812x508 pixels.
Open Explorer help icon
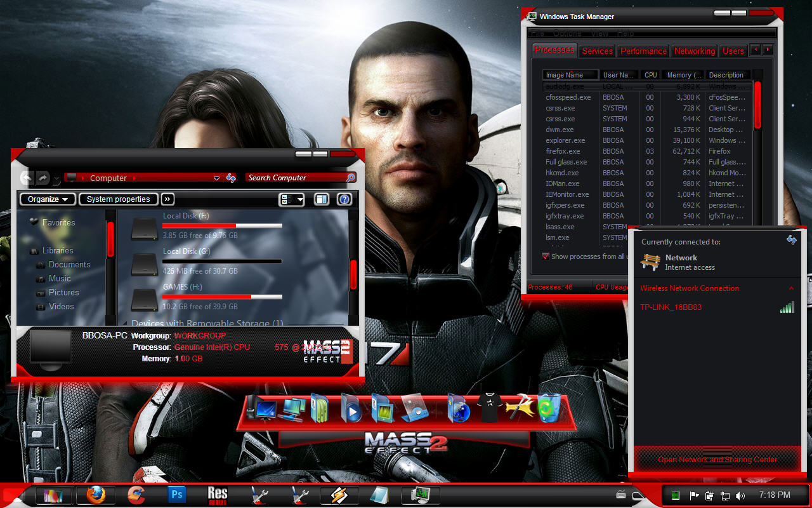[x=344, y=199]
